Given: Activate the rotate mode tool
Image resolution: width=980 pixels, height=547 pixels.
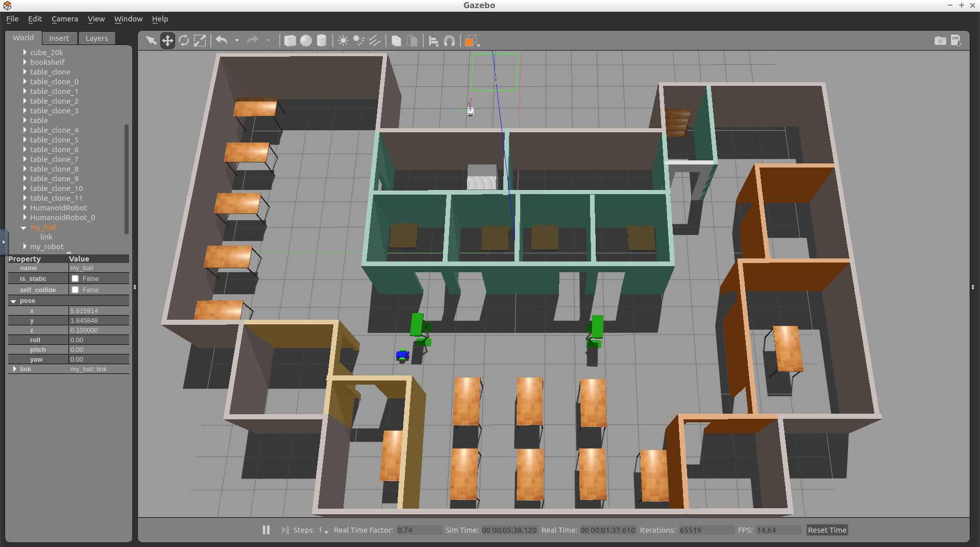Looking at the screenshot, I should click(184, 40).
